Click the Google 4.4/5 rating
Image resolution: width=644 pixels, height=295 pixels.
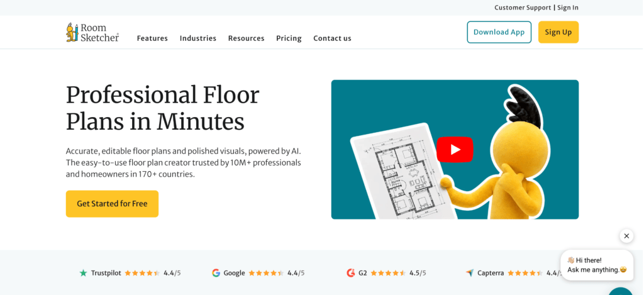pos(296,273)
